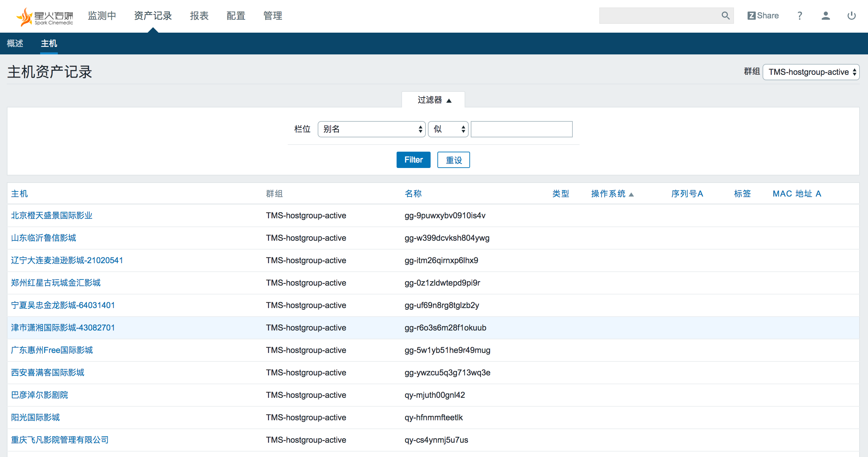
Task: Open host 北京橙天盛景国际影业
Action: [52, 216]
